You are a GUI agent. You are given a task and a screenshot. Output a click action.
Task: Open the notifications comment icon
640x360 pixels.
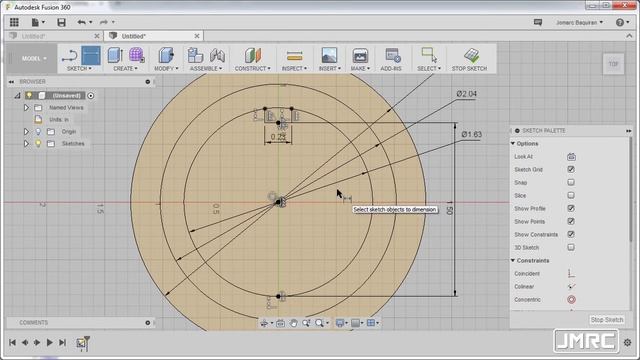[x=538, y=22]
